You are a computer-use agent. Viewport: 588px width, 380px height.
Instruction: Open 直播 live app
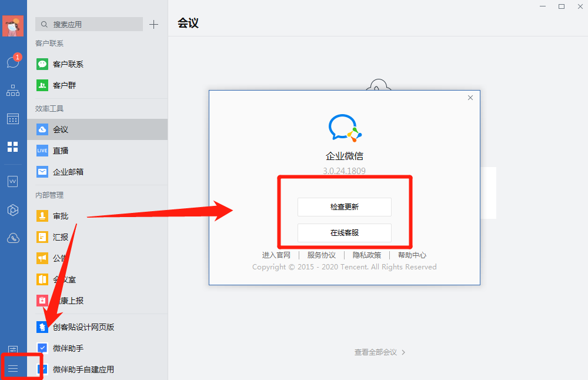(x=98, y=151)
